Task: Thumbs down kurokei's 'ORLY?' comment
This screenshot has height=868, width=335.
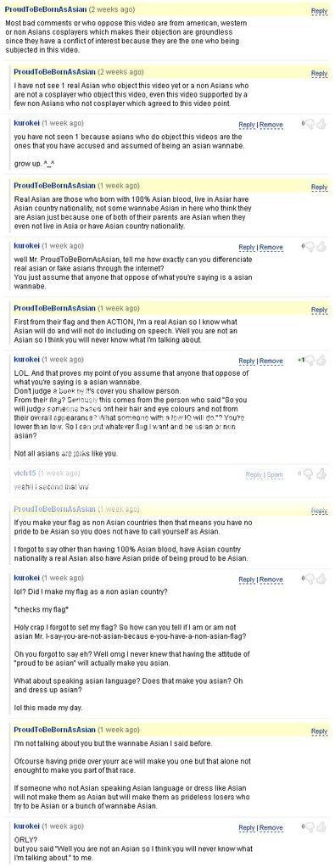Action: (x=310, y=827)
